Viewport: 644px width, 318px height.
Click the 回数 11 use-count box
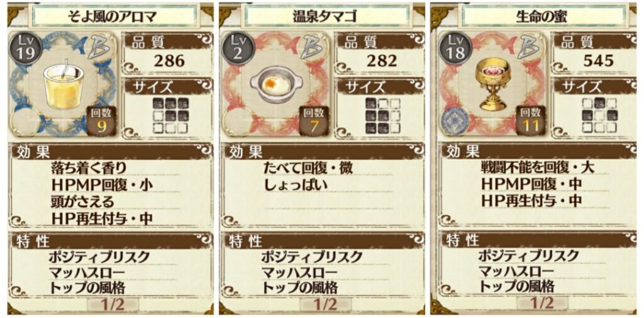530,120
